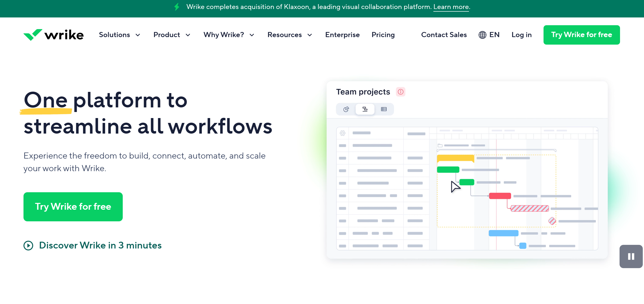Click the striped red Gantt bar
The height and width of the screenshot is (304, 644).
pyautogui.click(x=529, y=208)
